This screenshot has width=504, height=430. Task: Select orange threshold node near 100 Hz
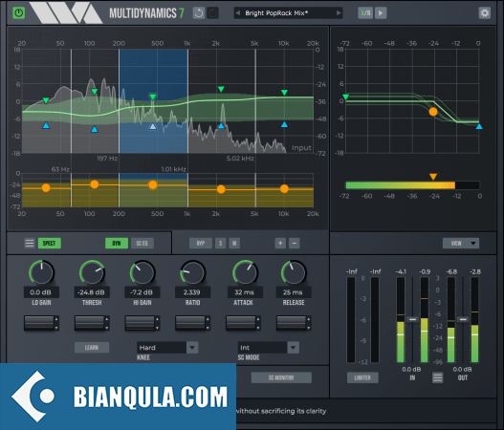click(95, 184)
